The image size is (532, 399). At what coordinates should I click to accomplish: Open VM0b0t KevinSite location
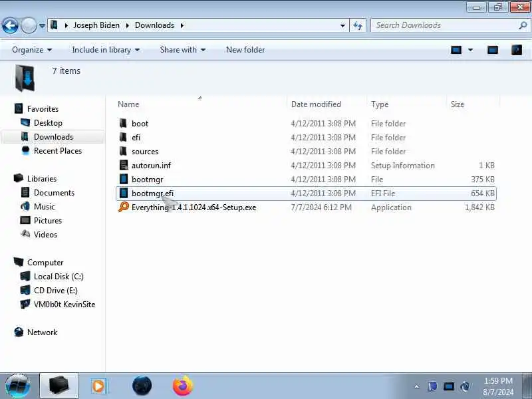click(65, 305)
